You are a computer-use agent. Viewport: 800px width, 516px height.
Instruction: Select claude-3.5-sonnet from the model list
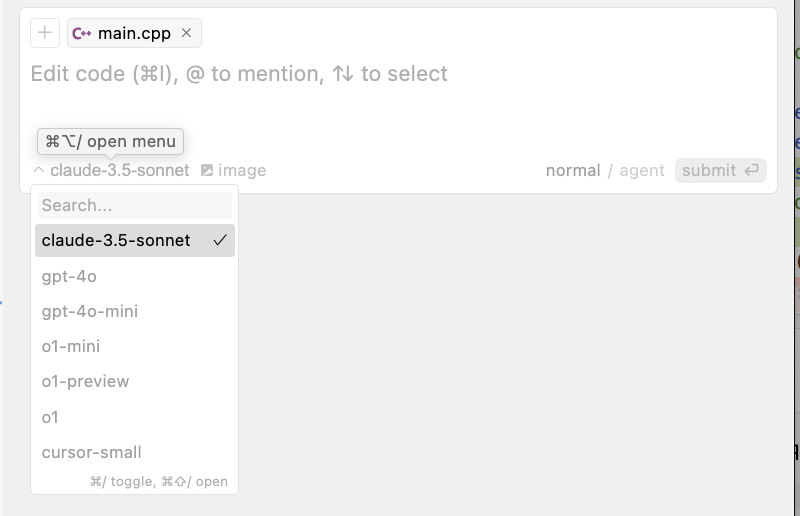tap(116, 240)
